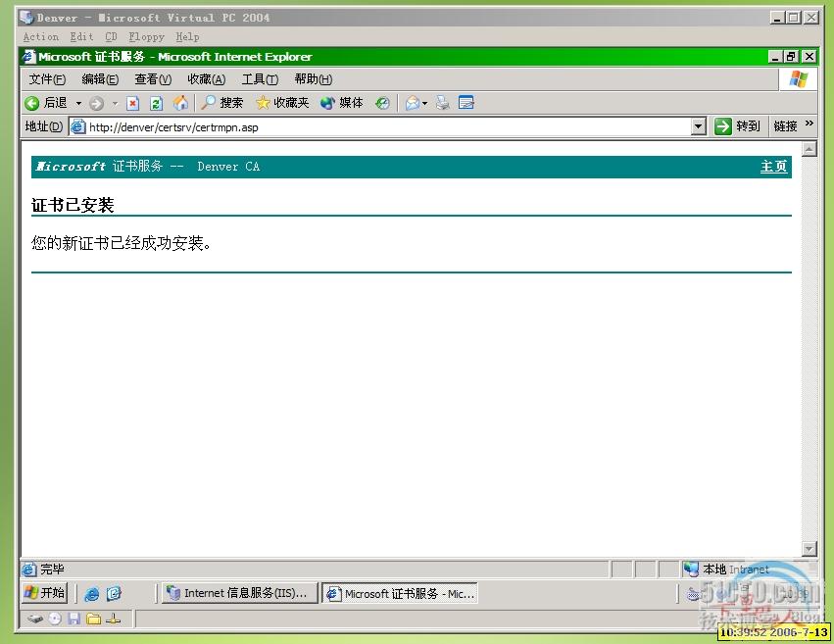Click the 证书已安装 heading
The height and width of the screenshot is (644, 834).
(x=73, y=205)
